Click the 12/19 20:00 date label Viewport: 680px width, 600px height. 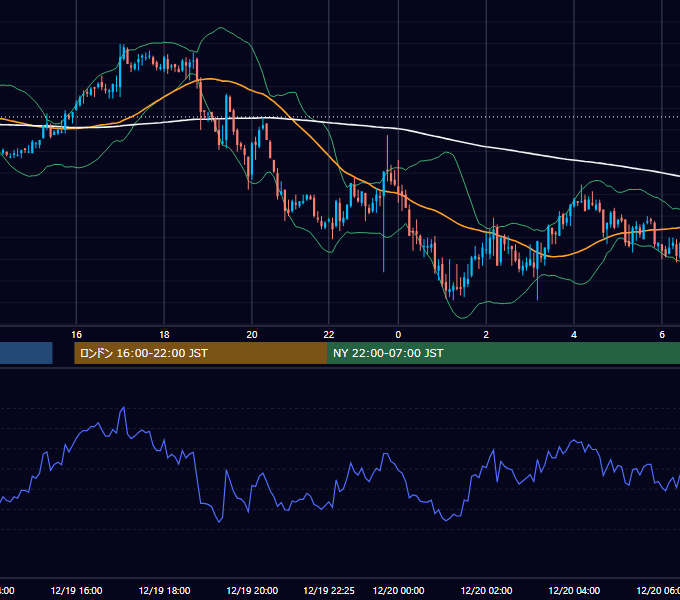(x=252, y=590)
